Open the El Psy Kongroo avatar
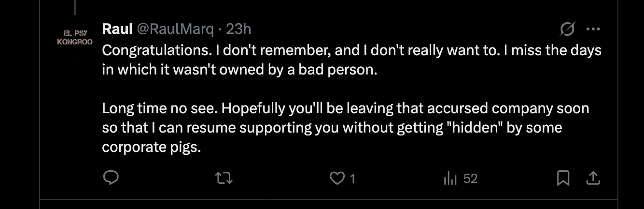The image size is (644, 209). click(75, 38)
